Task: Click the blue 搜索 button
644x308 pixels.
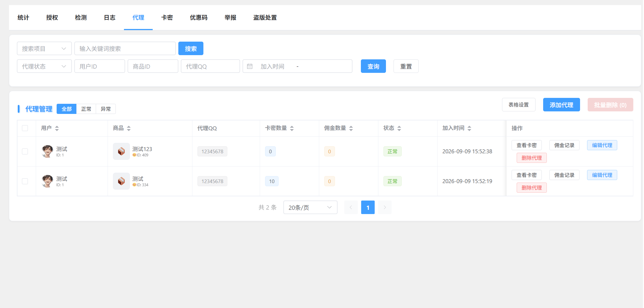Action: (191, 49)
